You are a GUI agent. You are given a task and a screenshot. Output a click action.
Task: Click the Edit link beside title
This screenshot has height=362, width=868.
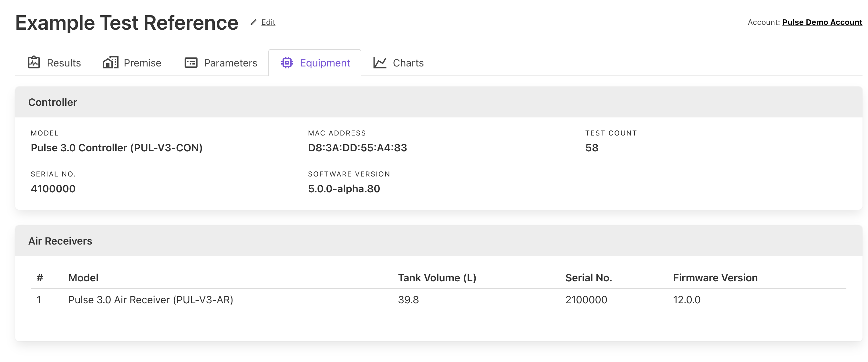[x=268, y=22]
